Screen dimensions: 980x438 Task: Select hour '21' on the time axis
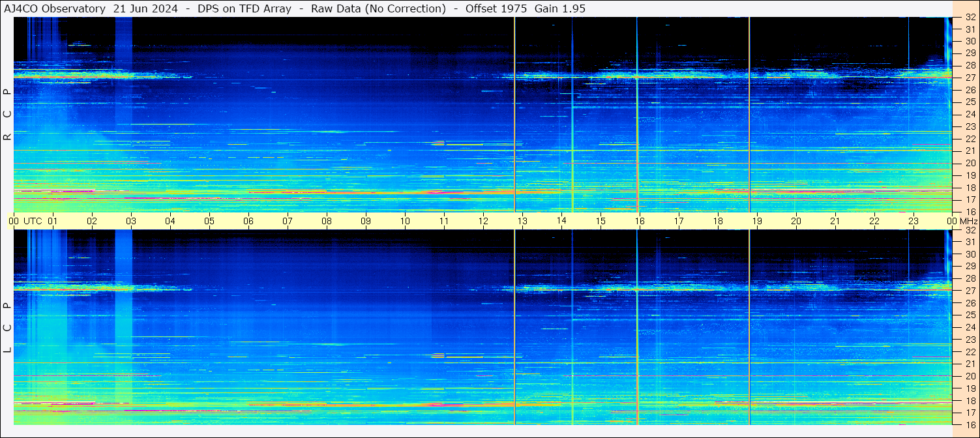[835, 221]
